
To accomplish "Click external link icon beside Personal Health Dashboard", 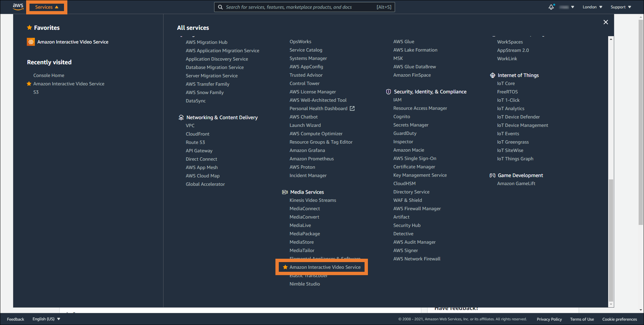I will click(x=352, y=108).
